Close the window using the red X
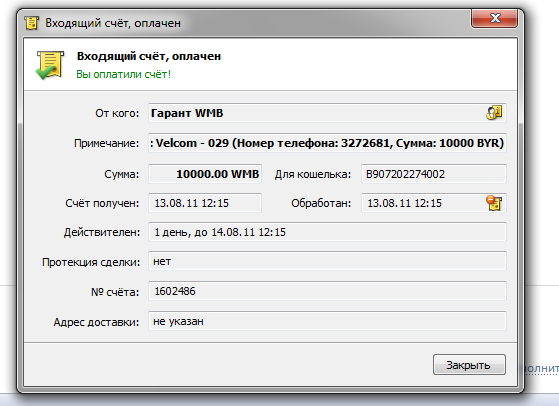 pos(494,18)
